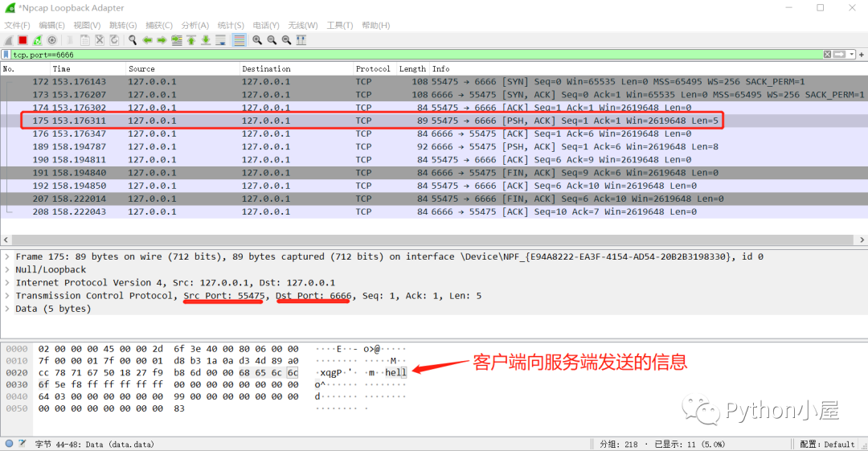Screen dimensions: 868x451
Task: Sort packets by the Time column
Action: [x=88, y=68]
